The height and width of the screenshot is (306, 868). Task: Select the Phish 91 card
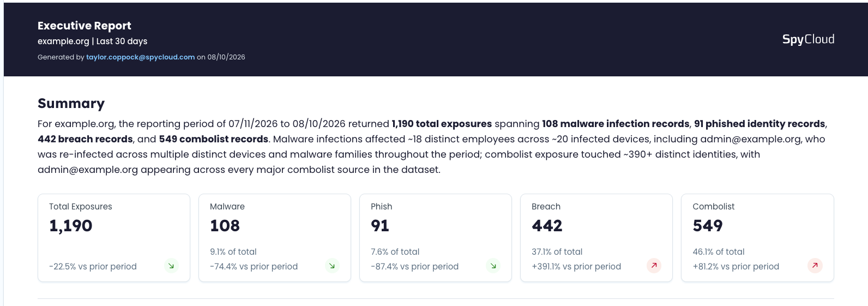(x=436, y=238)
